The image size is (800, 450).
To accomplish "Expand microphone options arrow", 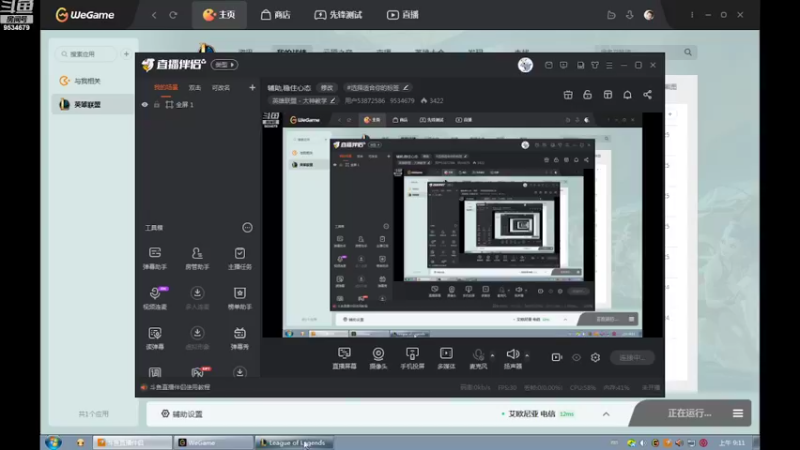I will point(492,355).
